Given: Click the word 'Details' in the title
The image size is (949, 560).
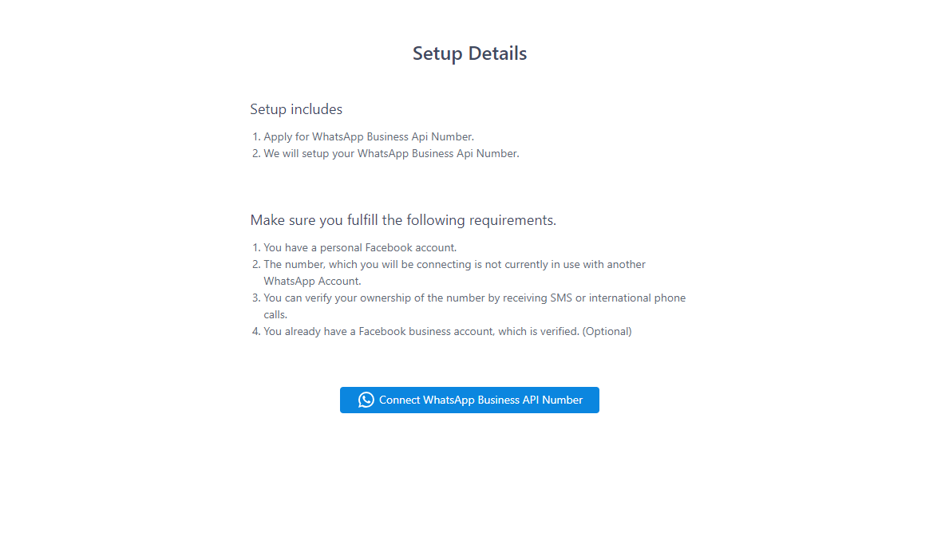Looking at the screenshot, I should click(x=497, y=53).
